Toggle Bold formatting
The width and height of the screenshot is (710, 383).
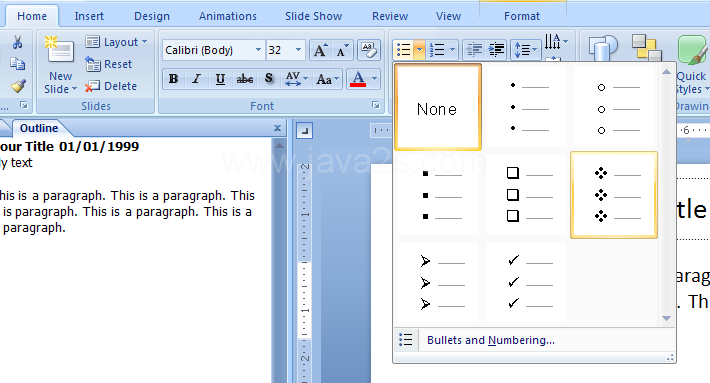pyautogui.click(x=173, y=79)
